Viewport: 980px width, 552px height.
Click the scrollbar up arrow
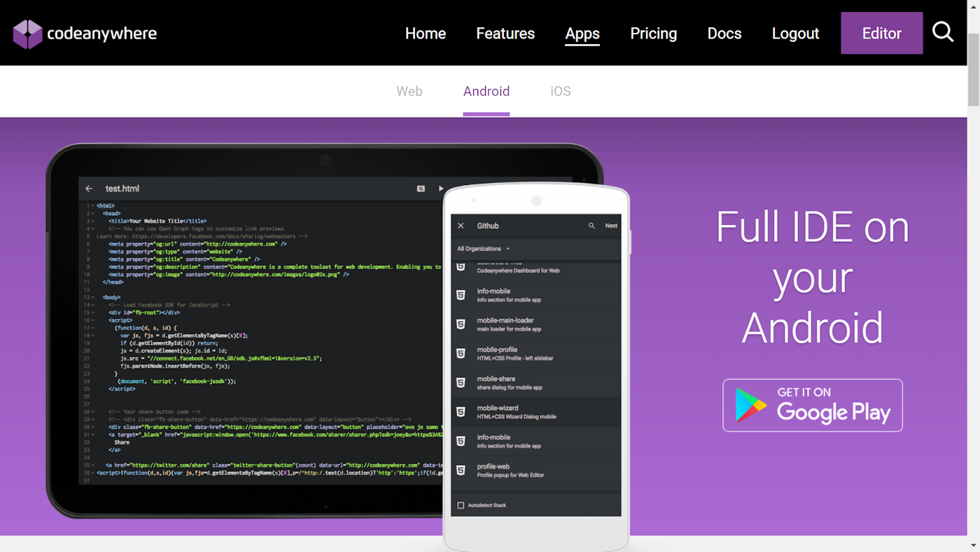(973, 6)
